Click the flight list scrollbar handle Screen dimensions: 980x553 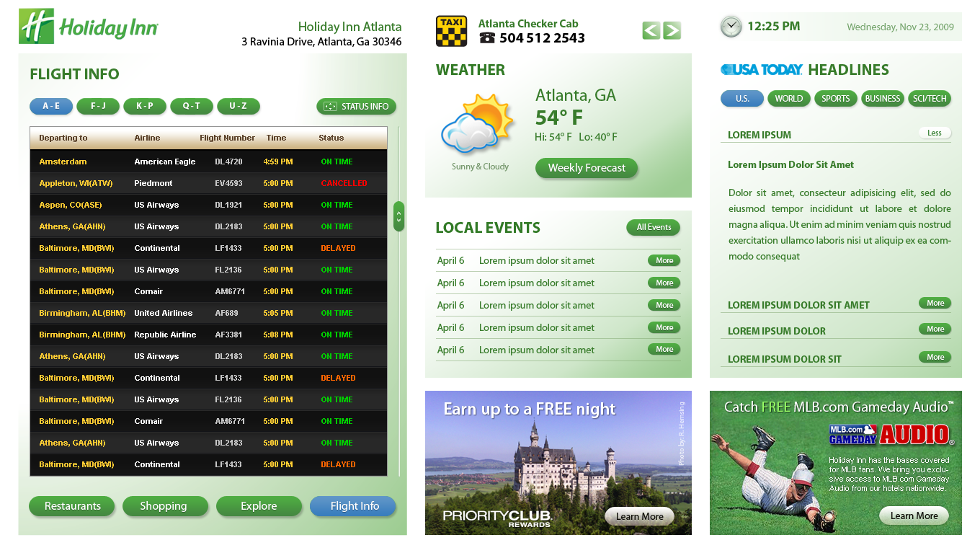tap(399, 216)
